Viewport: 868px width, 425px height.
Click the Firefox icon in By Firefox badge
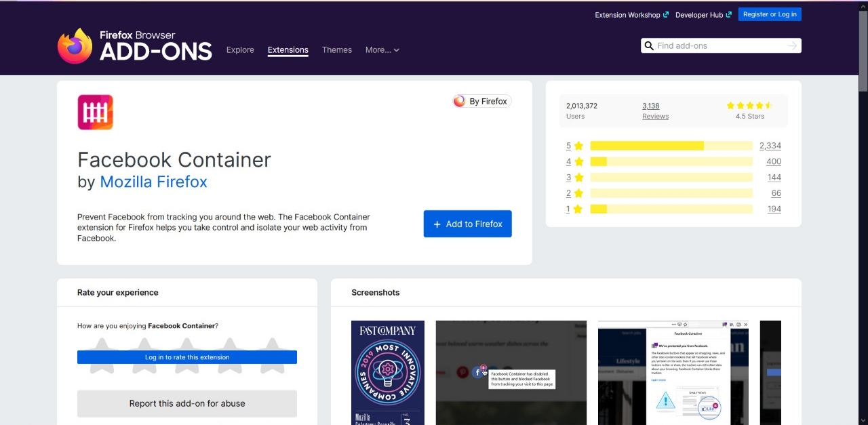click(x=460, y=101)
